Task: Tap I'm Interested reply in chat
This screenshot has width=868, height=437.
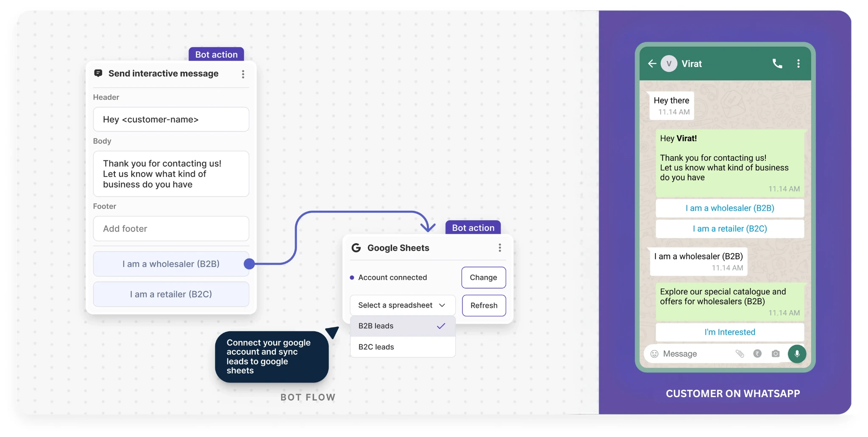Action: point(729,332)
